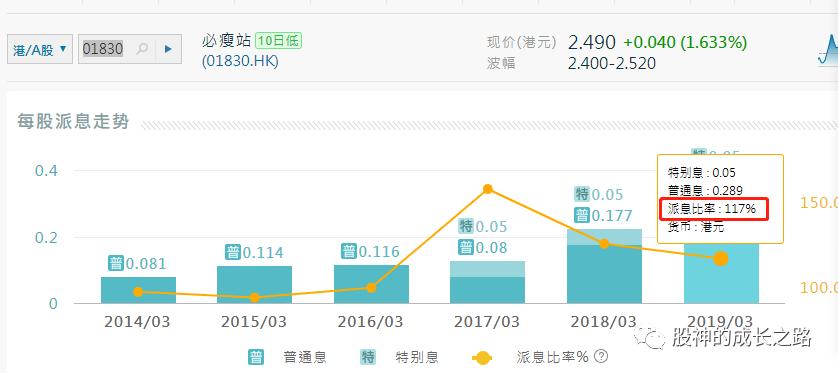Click the 2014/03 axis label
The width and height of the screenshot is (838, 373).
point(137,322)
